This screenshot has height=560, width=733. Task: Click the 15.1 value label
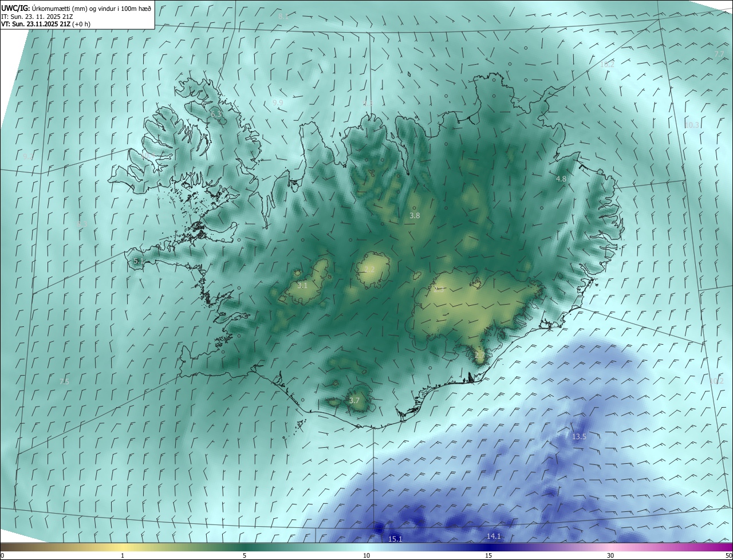pyautogui.click(x=395, y=539)
